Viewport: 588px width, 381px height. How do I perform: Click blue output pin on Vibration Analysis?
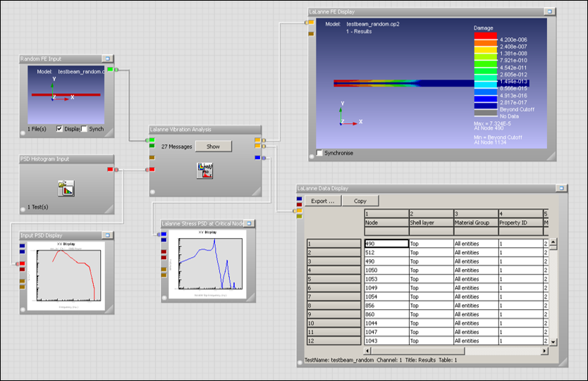[257, 158]
